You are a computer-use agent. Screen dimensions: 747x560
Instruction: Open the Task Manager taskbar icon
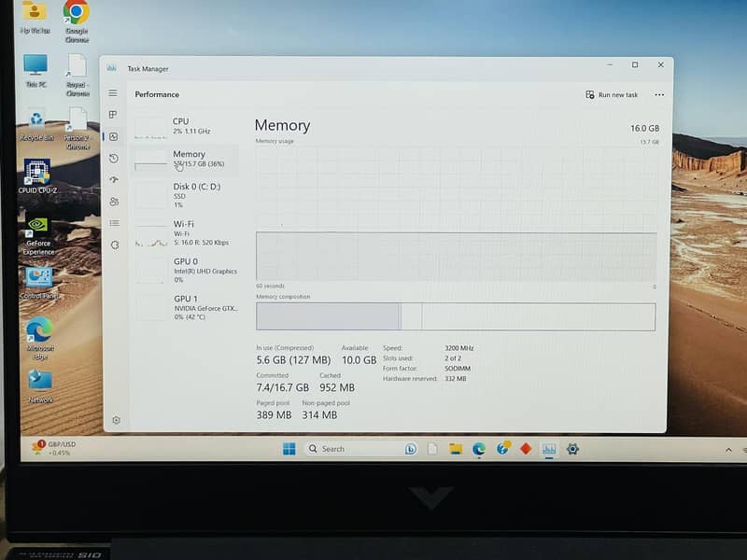pyautogui.click(x=549, y=449)
